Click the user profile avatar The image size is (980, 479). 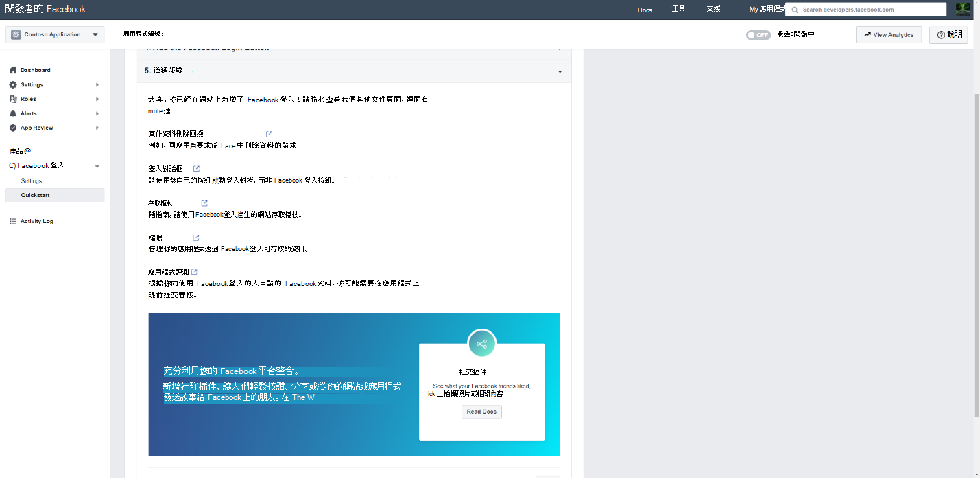point(963,9)
